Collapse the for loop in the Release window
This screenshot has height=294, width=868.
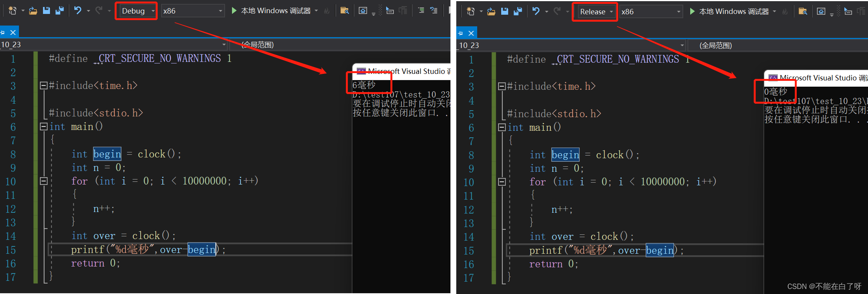coord(502,182)
